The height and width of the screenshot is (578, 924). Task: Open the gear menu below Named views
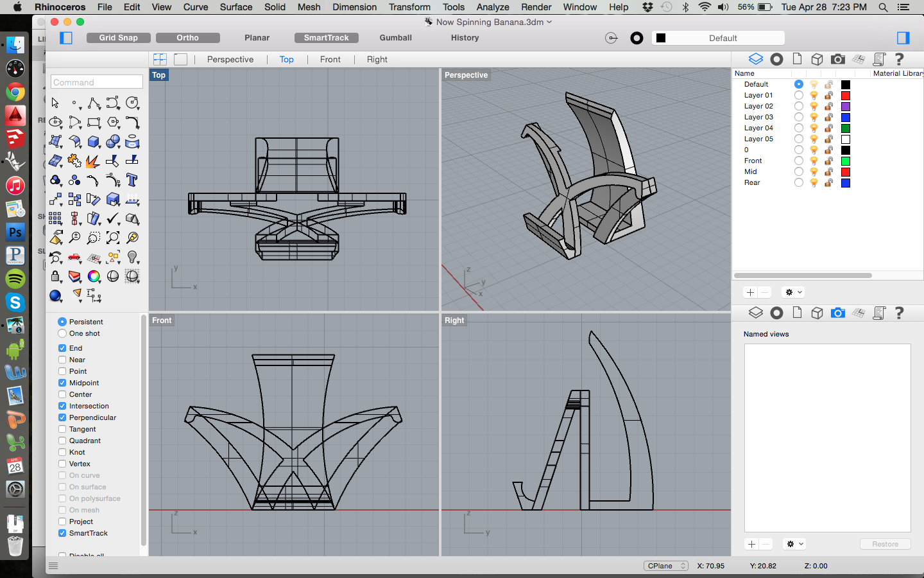794,544
